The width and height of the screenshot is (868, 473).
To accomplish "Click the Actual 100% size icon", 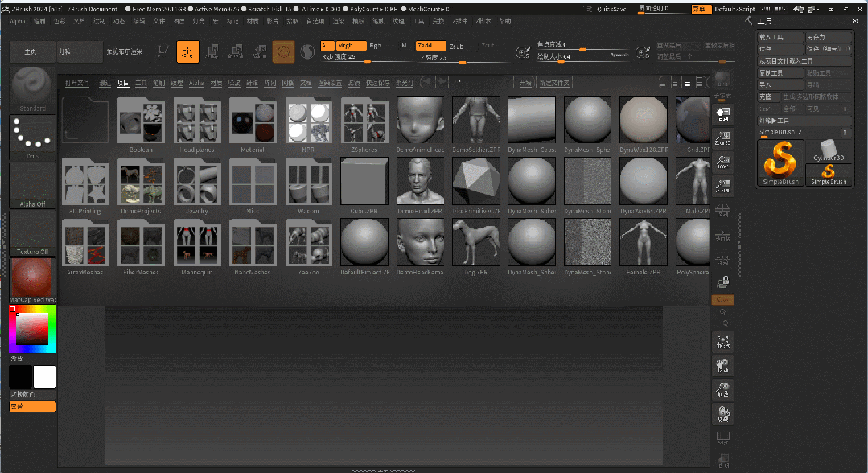I will (x=723, y=162).
